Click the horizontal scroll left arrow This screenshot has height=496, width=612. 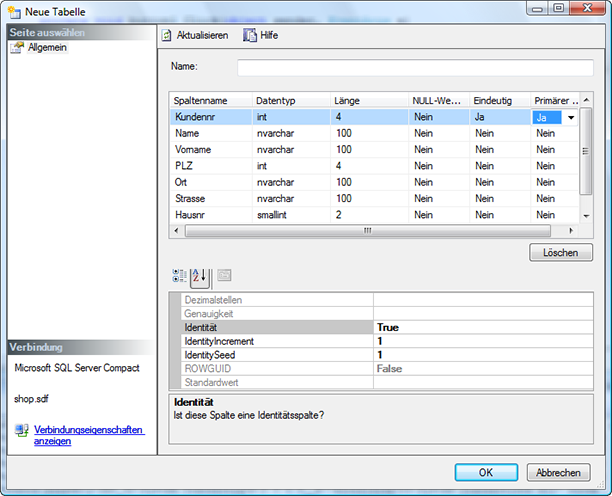(176, 231)
